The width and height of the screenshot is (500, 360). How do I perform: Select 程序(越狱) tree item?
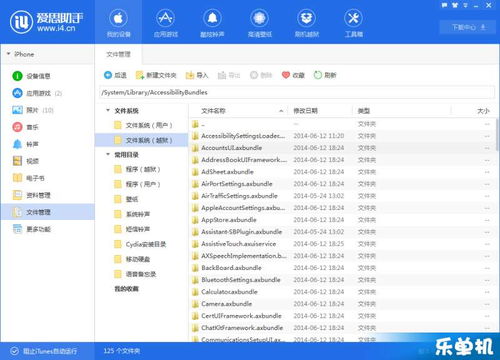(x=142, y=169)
